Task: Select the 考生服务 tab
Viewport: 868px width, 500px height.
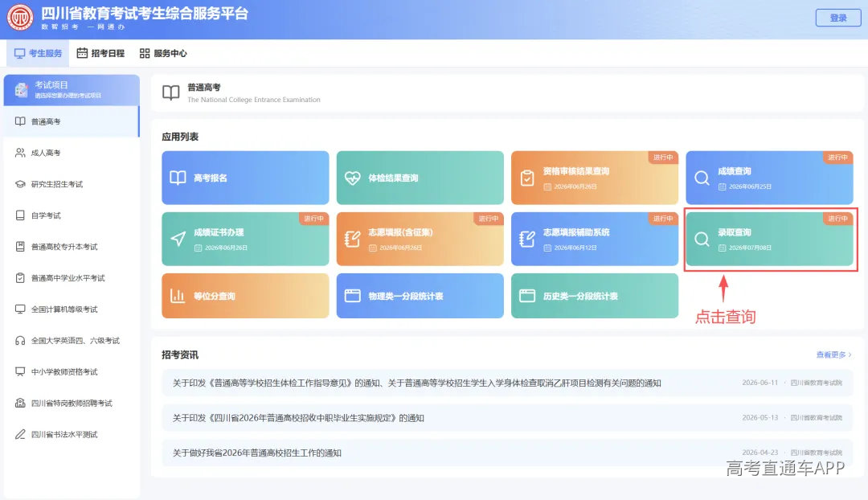Action: tap(39, 53)
